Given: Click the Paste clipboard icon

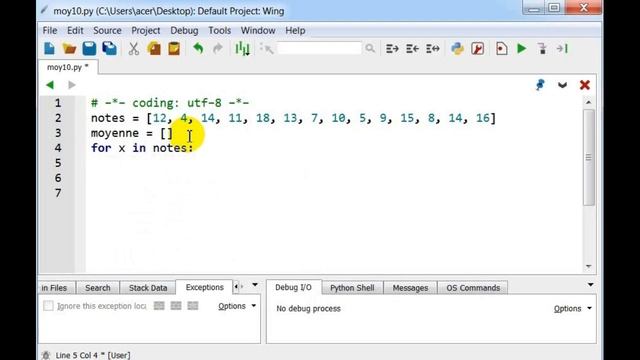Looking at the screenshot, I should (x=174, y=49).
